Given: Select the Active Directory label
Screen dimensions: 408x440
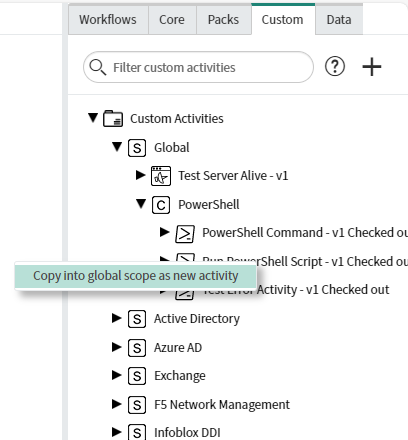Looking at the screenshot, I should [x=197, y=319].
